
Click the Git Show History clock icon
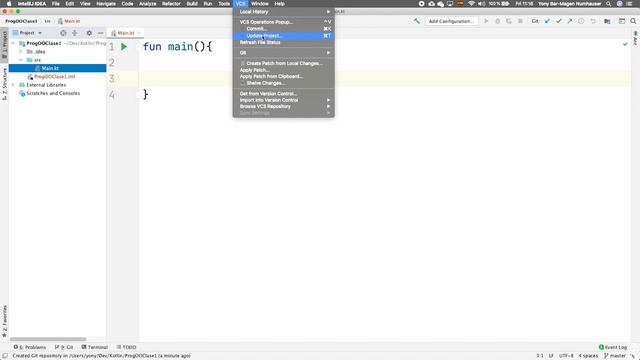click(x=581, y=21)
